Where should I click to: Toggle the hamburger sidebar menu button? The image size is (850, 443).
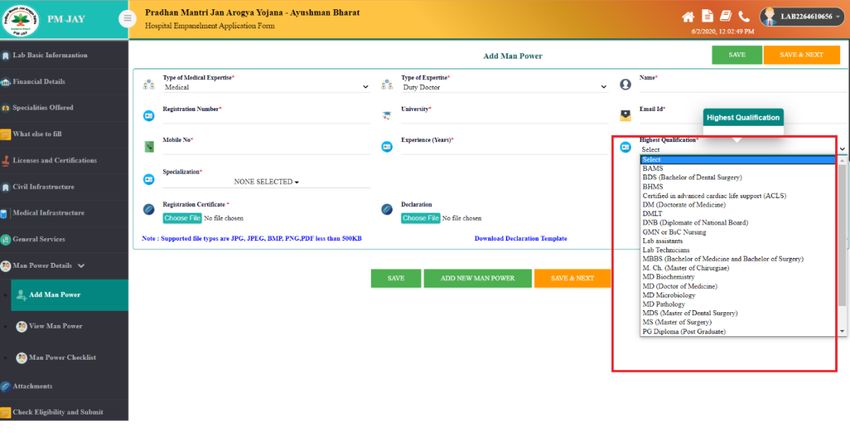[127, 18]
